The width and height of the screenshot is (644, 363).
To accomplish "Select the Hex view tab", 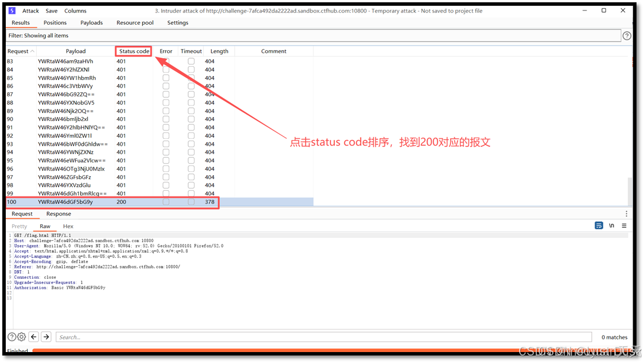I will (68, 226).
